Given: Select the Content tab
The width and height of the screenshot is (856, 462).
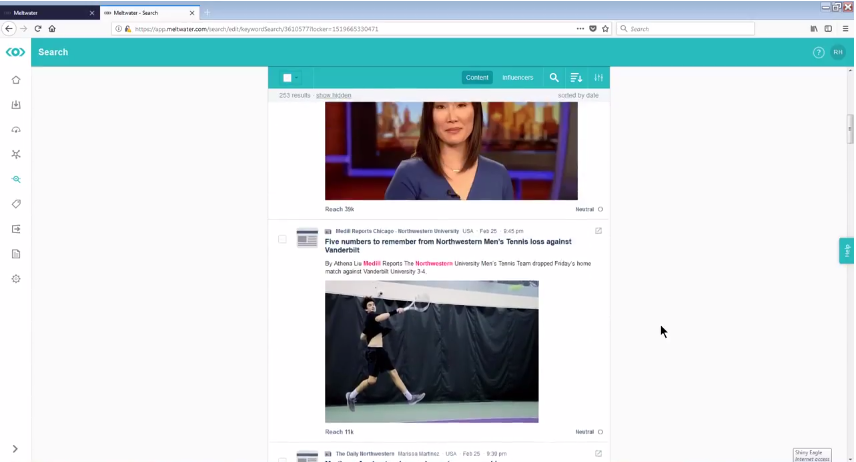Looking at the screenshot, I should point(477,78).
